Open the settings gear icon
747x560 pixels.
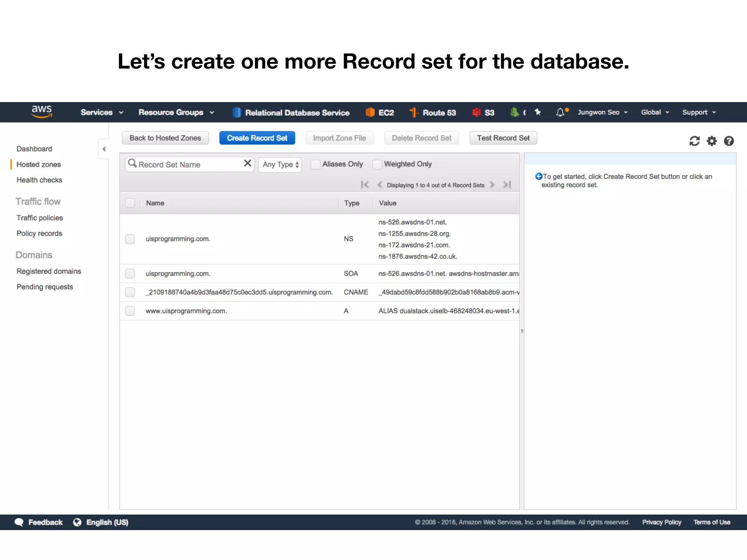712,141
